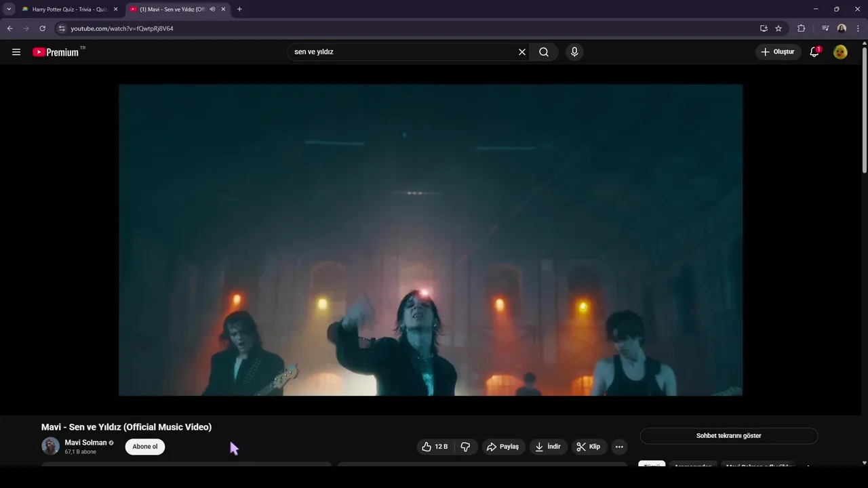868x488 pixels.
Task: Click the scrollbar down arrow
Action: [x=865, y=463]
